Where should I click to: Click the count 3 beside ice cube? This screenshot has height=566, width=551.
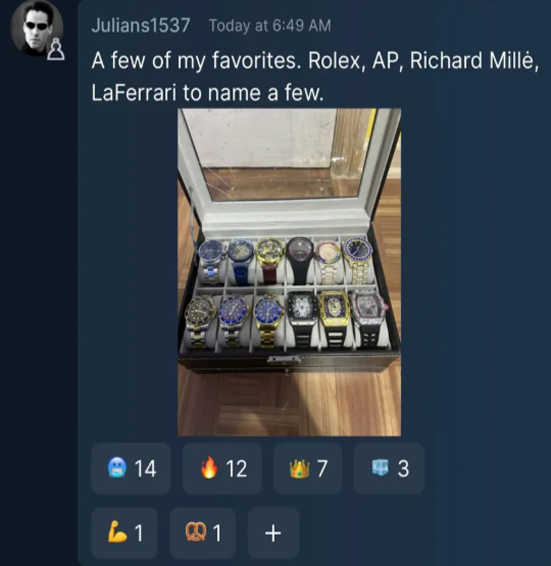pos(403,469)
